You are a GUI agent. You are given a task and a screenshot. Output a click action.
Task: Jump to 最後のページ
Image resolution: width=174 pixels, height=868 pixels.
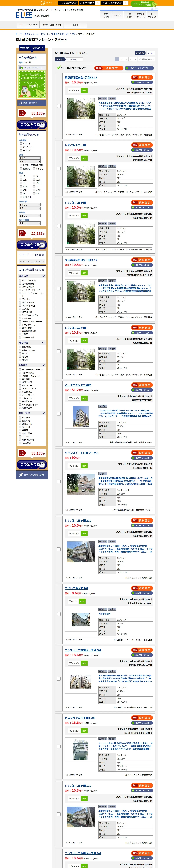(146, 59)
